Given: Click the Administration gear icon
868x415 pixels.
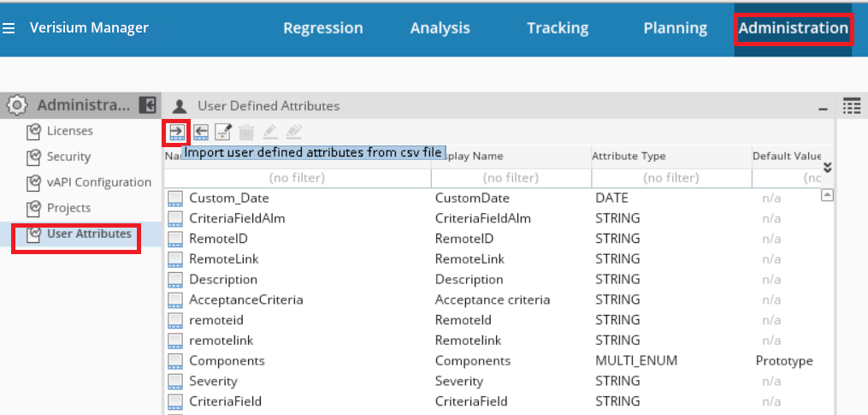Looking at the screenshot, I should tap(17, 105).
